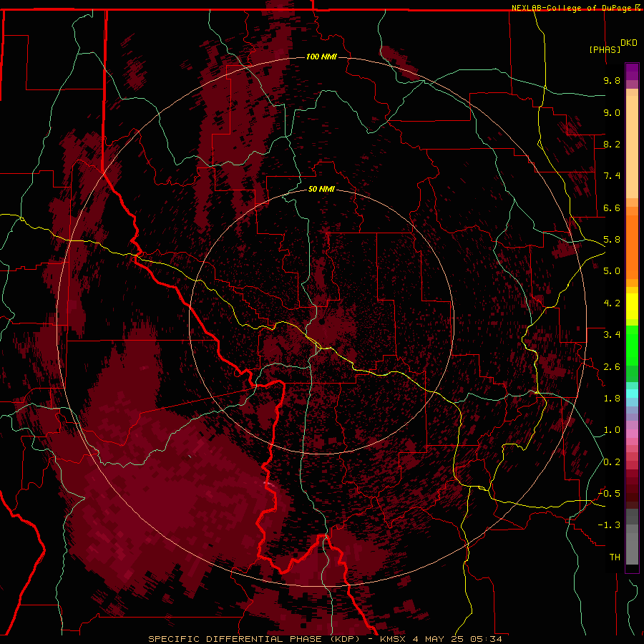
Task: Click the radar site dot at the map center
Action: tap(322, 322)
